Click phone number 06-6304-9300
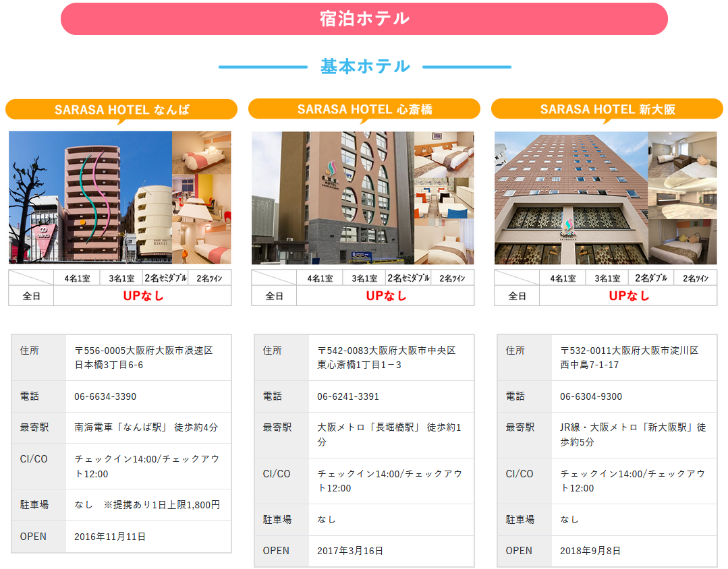 coord(591,396)
